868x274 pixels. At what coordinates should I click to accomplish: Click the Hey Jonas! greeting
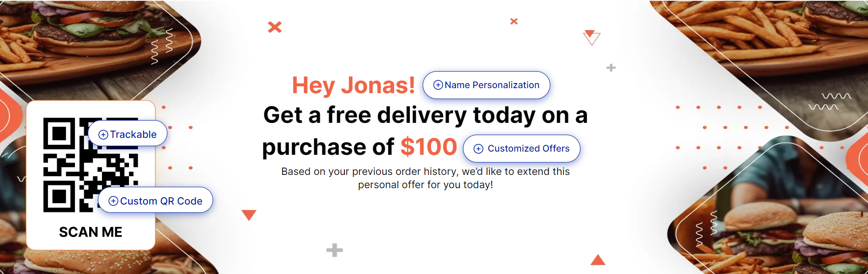click(353, 85)
